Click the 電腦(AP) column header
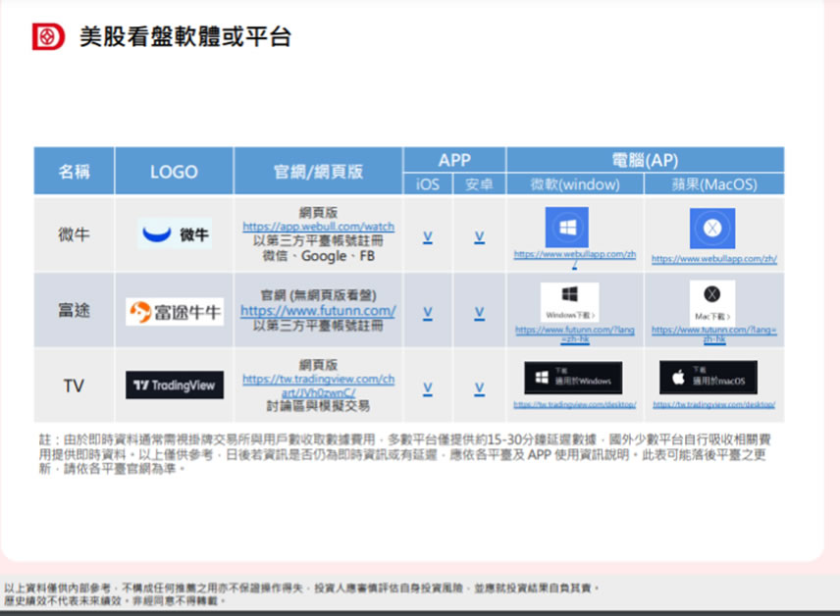 (645, 160)
